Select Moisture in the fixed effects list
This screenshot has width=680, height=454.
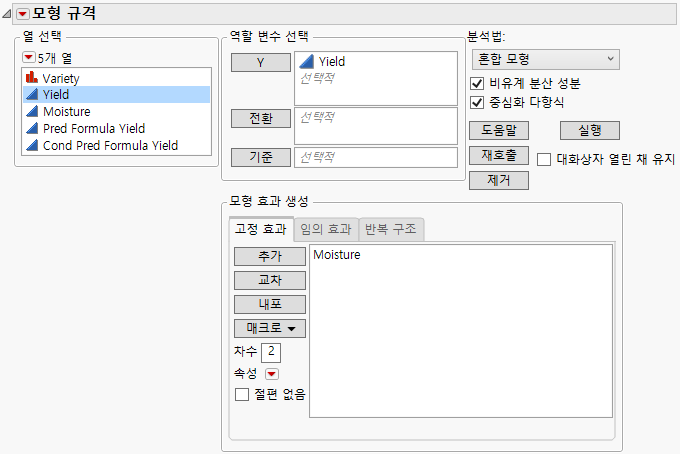point(337,255)
